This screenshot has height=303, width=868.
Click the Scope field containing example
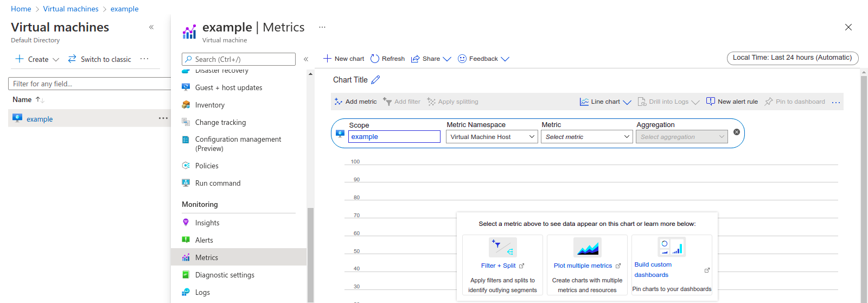(394, 137)
